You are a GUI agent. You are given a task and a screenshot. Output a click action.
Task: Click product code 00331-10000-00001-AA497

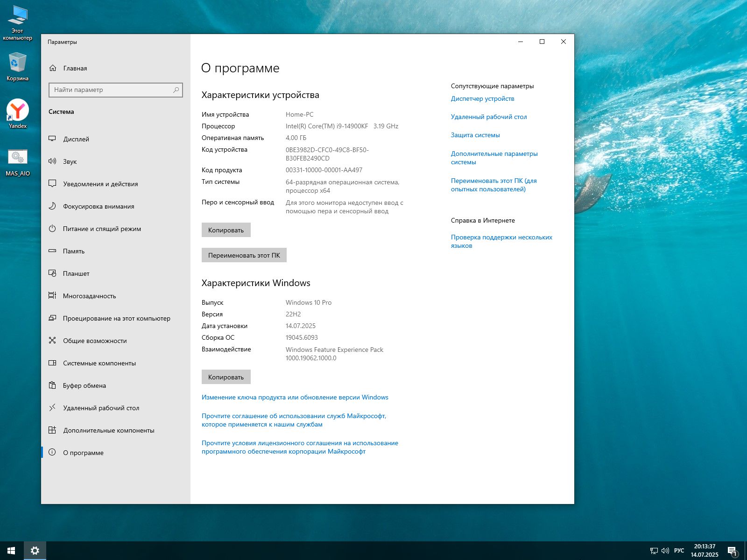pos(324,170)
